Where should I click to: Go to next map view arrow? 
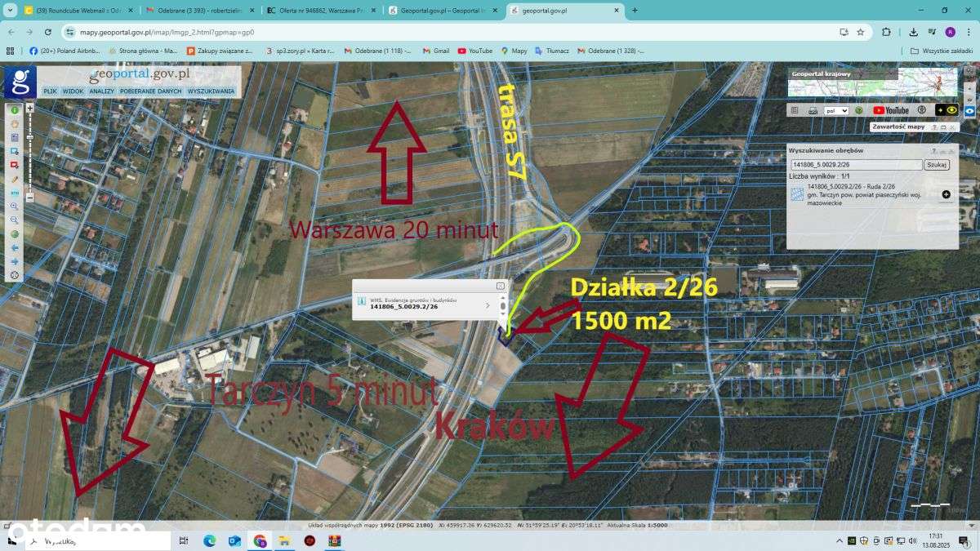click(x=15, y=262)
